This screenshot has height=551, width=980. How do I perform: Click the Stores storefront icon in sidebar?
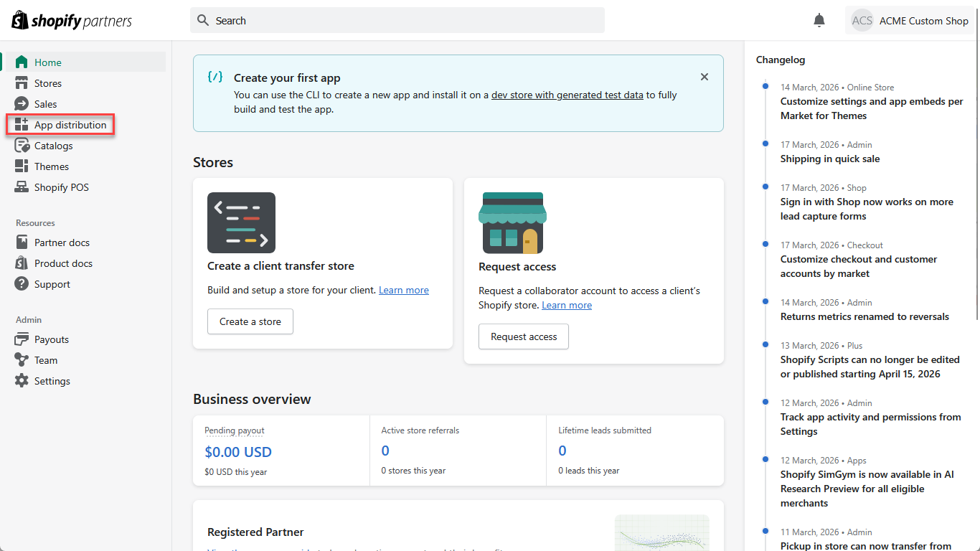[x=22, y=83]
